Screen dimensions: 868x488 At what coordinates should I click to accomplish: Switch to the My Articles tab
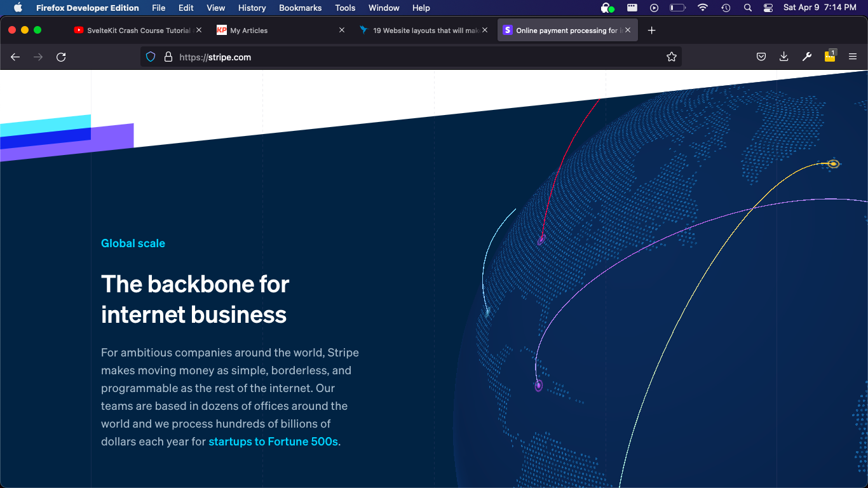click(x=281, y=30)
